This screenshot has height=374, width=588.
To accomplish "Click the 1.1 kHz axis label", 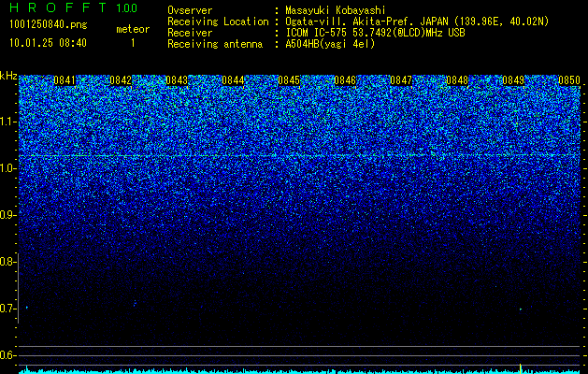I will point(7,122).
